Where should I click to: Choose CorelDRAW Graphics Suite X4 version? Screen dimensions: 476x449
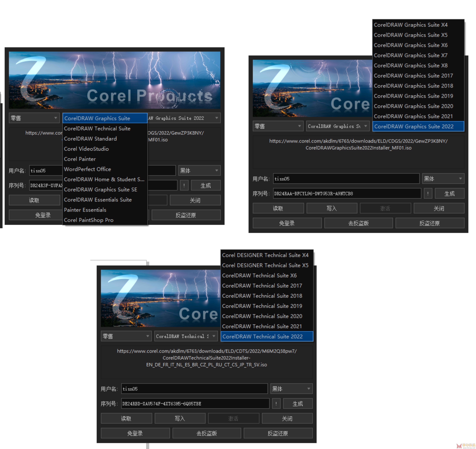[x=418, y=25]
